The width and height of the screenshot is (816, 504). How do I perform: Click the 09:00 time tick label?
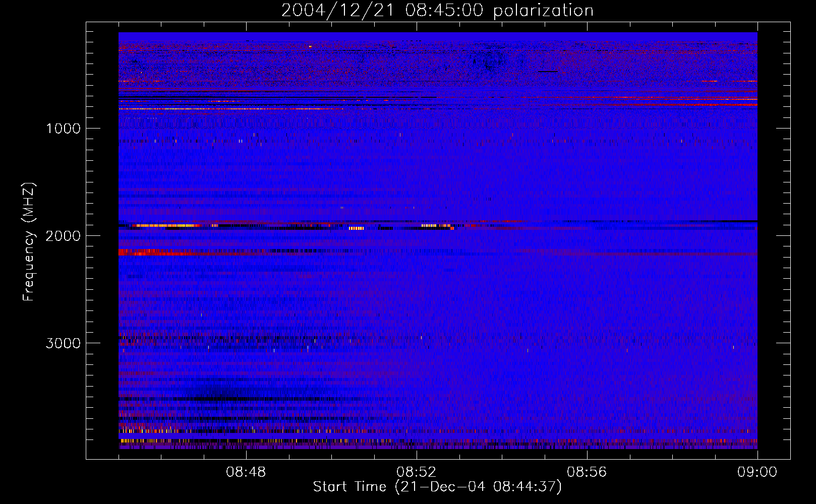coord(757,472)
